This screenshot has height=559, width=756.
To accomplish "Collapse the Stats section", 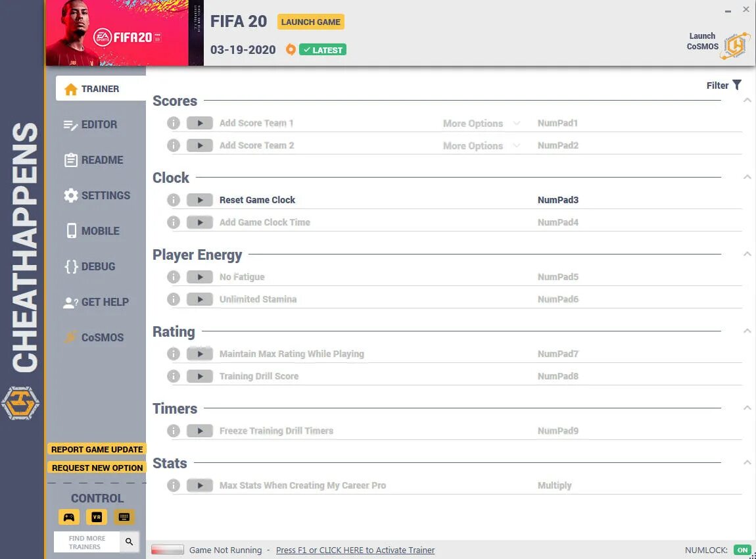I will point(747,462).
